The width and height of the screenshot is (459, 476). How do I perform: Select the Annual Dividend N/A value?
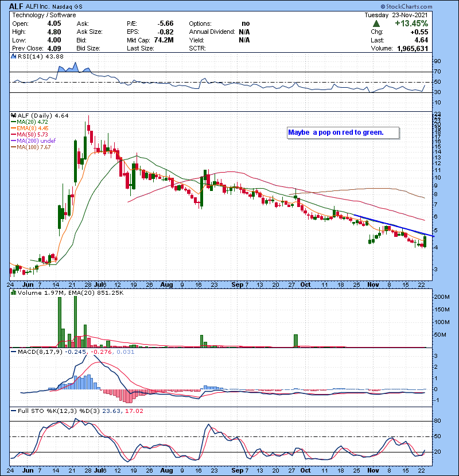244,32
